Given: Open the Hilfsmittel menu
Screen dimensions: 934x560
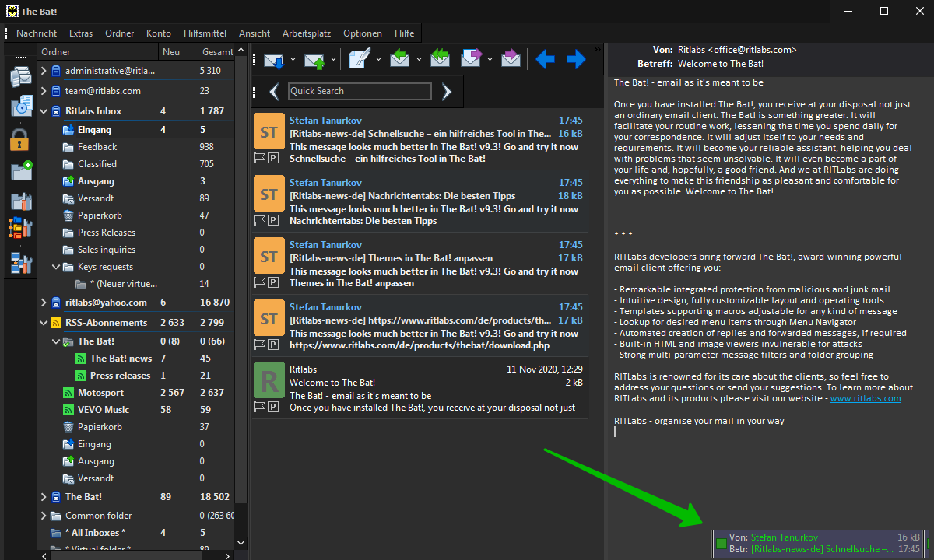Looking at the screenshot, I should (x=205, y=33).
